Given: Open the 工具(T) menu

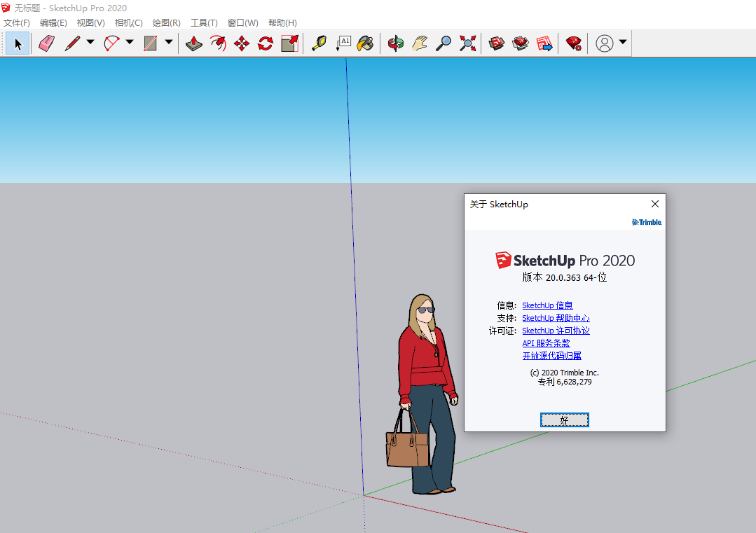Looking at the screenshot, I should pyautogui.click(x=204, y=22).
